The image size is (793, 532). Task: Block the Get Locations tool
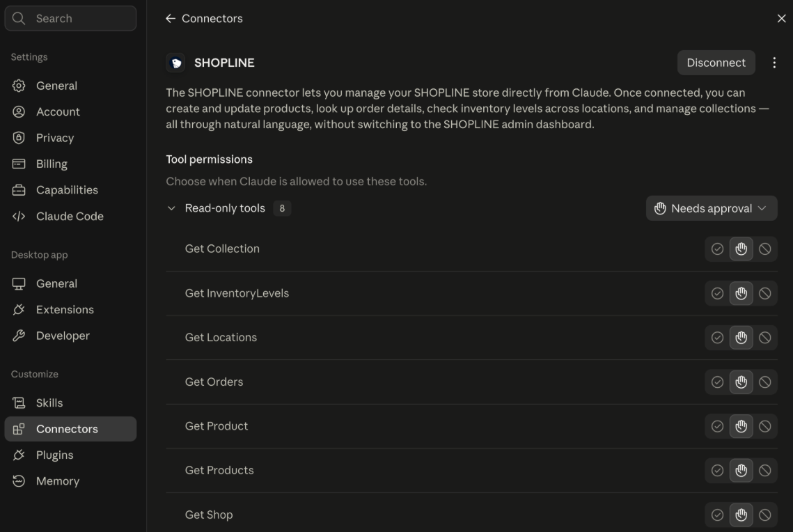coord(764,337)
